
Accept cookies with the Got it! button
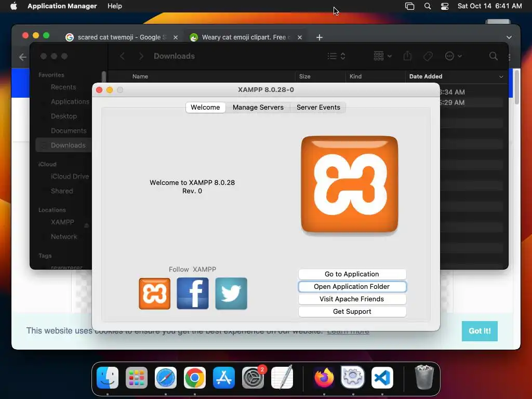pyautogui.click(x=480, y=331)
